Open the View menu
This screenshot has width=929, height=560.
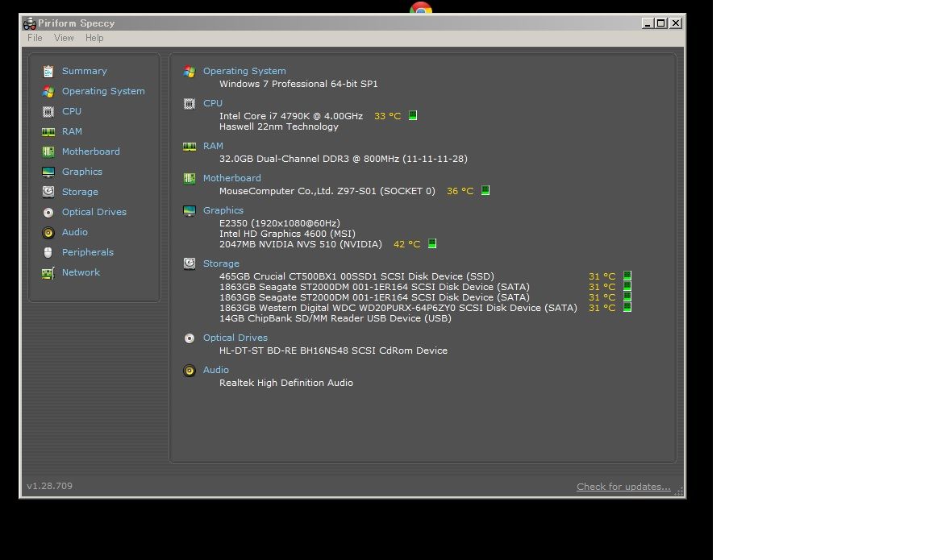pyautogui.click(x=64, y=38)
